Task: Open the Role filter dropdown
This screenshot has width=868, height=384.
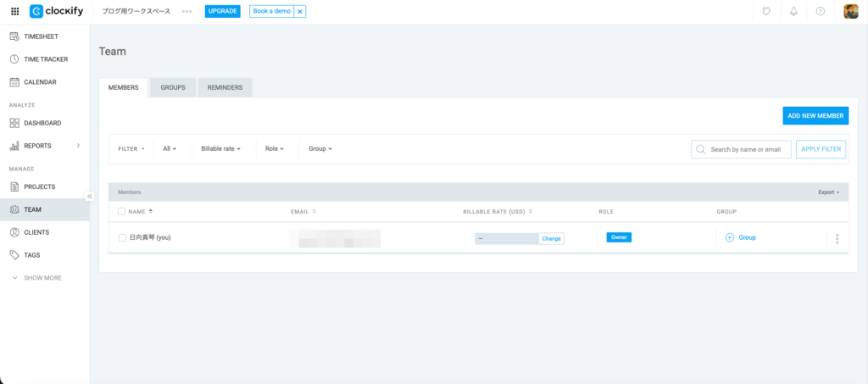Action: click(x=274, y=148)
